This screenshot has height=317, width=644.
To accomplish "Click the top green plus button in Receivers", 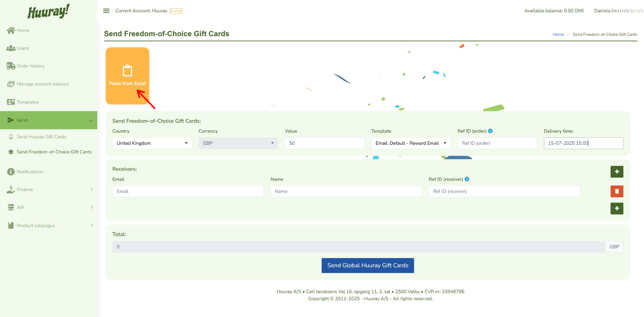I will coord(616,172).
